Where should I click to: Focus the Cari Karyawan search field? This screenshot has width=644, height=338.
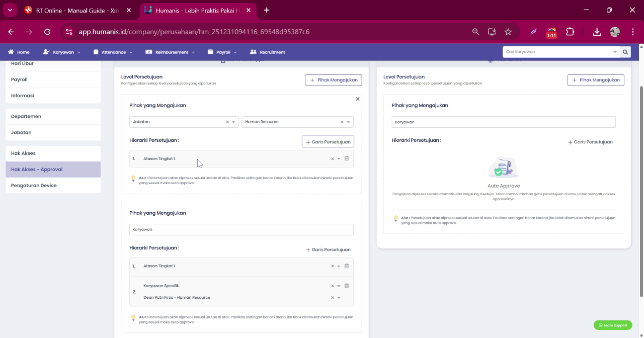tap(557, 52)
